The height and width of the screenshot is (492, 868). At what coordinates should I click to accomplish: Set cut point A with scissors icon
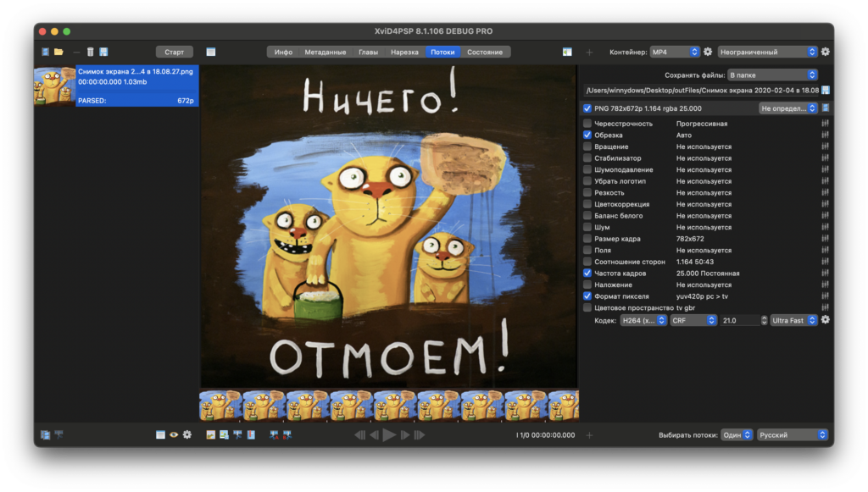[x=274, y=435]
